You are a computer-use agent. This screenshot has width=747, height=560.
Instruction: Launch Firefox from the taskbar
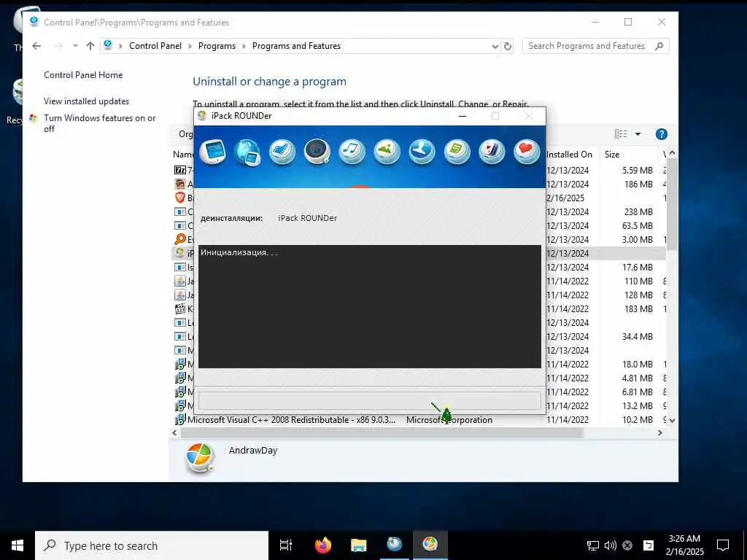[x=323, y=545]
